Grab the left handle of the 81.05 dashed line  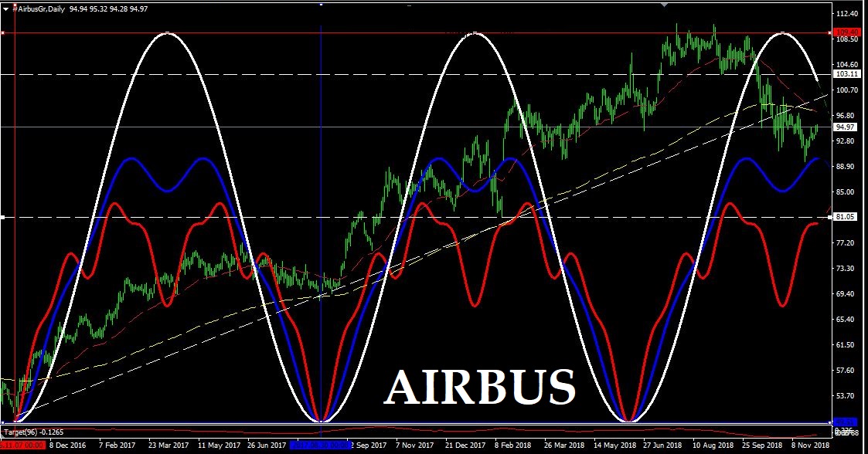(3, 218)
